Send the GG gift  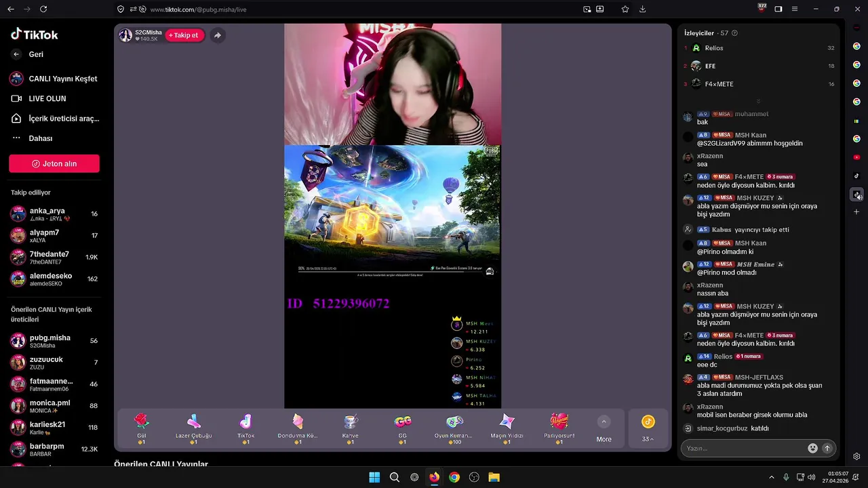(403, 430)
